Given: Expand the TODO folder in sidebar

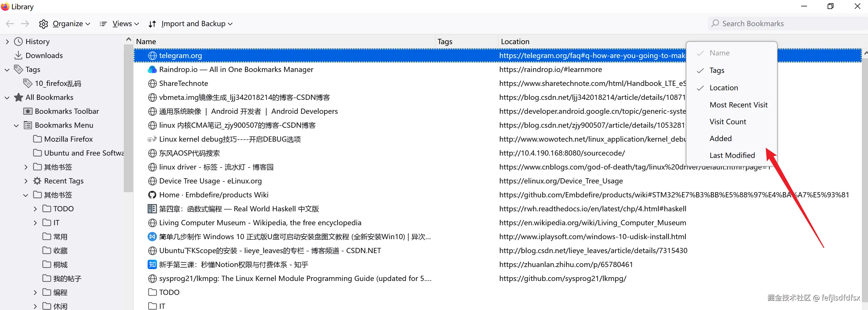Looking at the screenshot, I should [35, 209].
